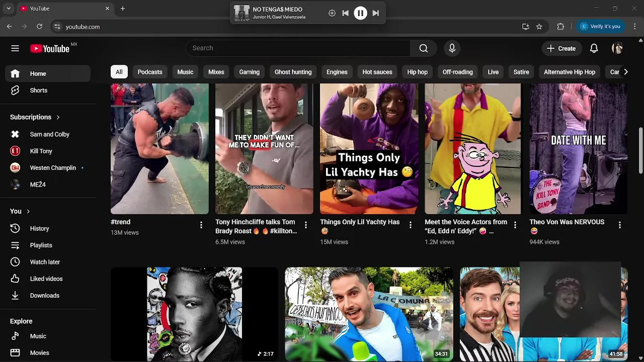
Task: Click the Create button
Action: point(561,48)
